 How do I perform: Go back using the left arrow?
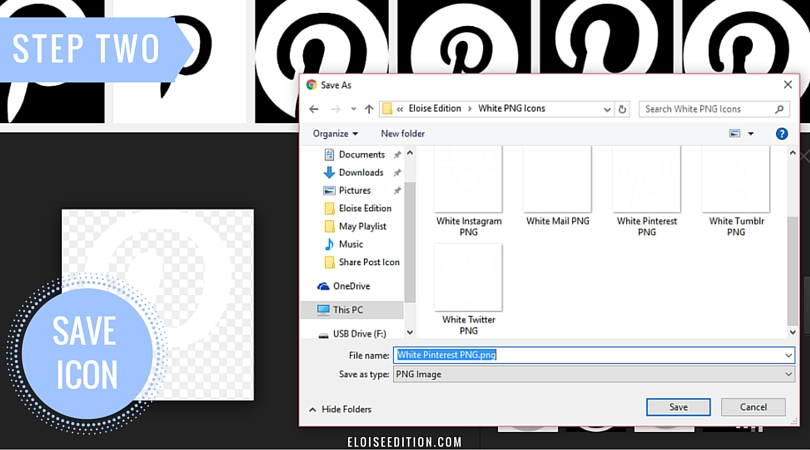coord(314,109)
